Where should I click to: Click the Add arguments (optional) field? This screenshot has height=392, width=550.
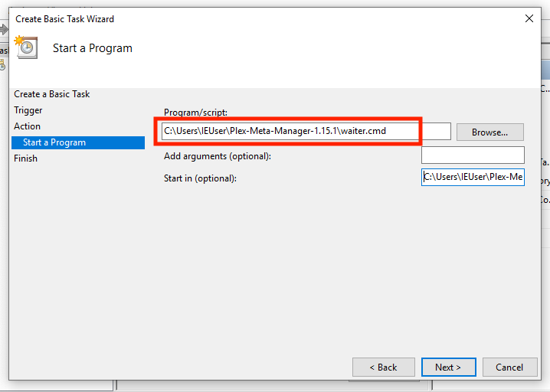click(473, 155)
